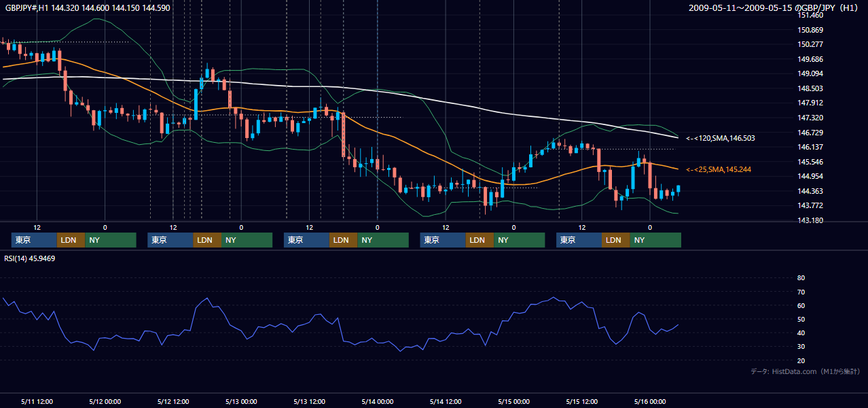Click the 5/15 00:00 time axis label
The height and width of the screenshot is (408, 868).
pos(513,401)
